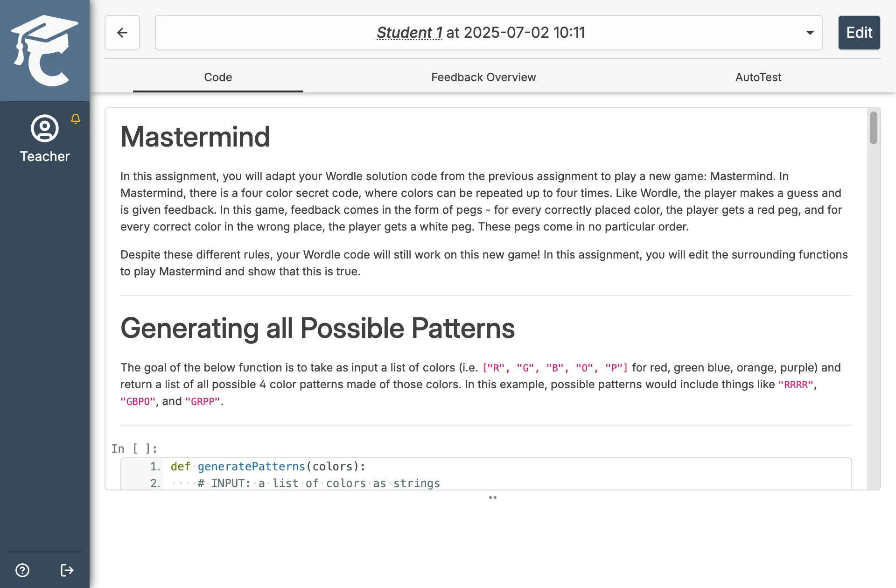Switch to the AutoTest tab
The width and height of the screenshot is (896, 588).
click(758, 77)
